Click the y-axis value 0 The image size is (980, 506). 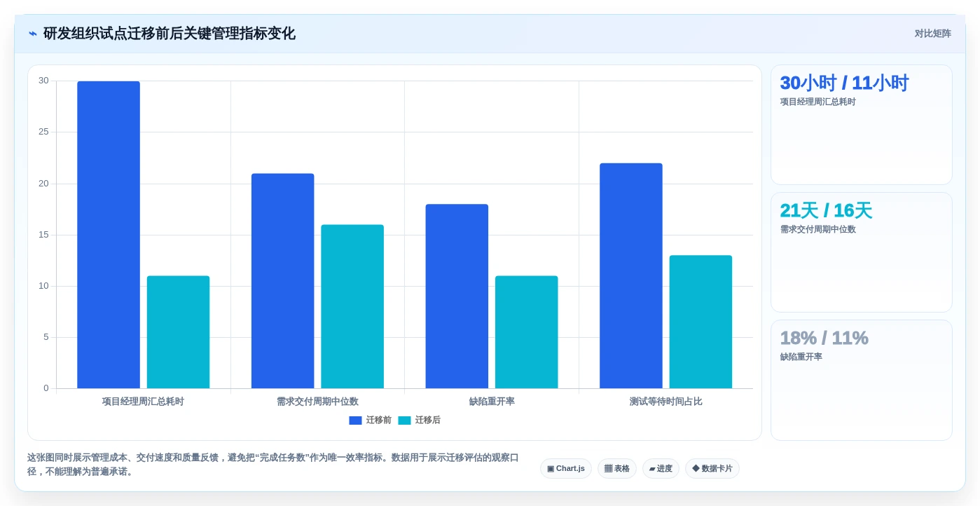click(x=46, y=388)
